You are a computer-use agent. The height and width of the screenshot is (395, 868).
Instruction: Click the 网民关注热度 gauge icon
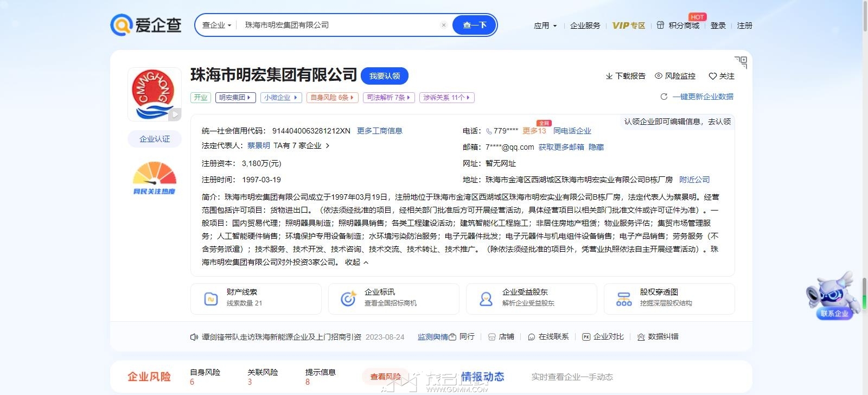tap(155, 178)
